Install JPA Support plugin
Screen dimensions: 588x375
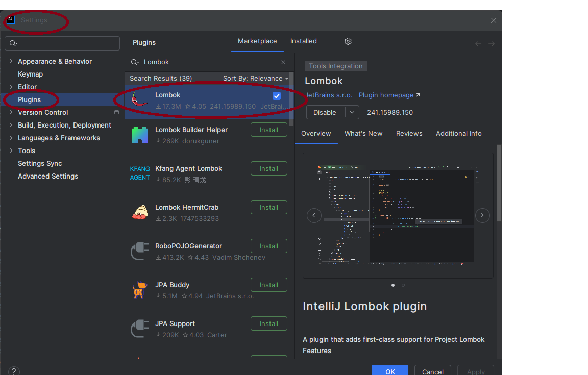point(269,323)
